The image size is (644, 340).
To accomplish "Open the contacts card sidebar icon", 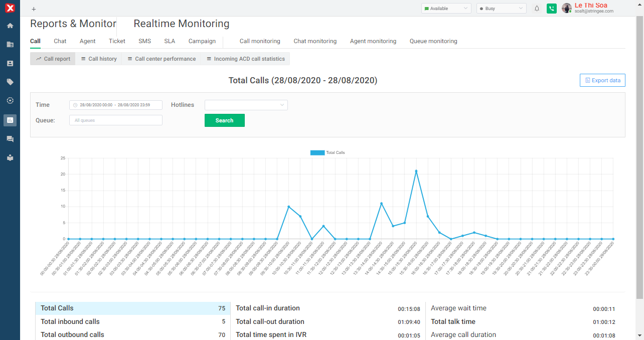I will (10, 63).
